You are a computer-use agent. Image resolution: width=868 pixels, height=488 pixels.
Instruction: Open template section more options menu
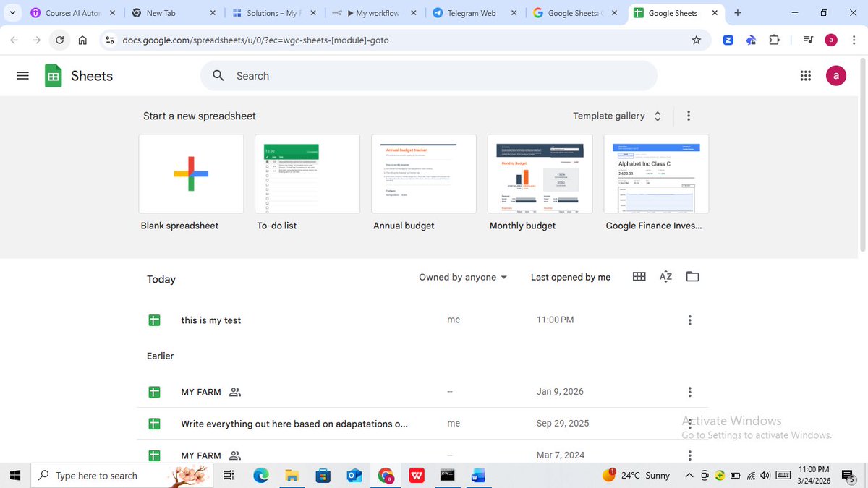(689, 116)
